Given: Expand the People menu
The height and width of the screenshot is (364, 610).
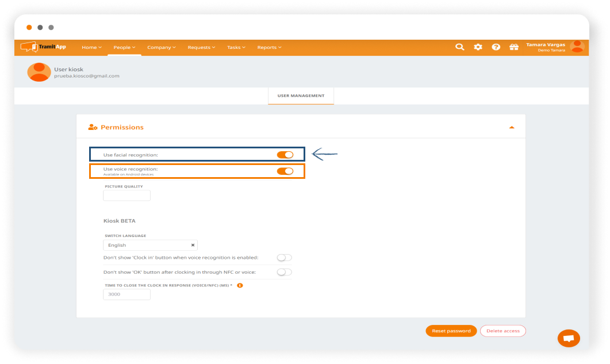Looking at the screenshot, I should point(124,47).
